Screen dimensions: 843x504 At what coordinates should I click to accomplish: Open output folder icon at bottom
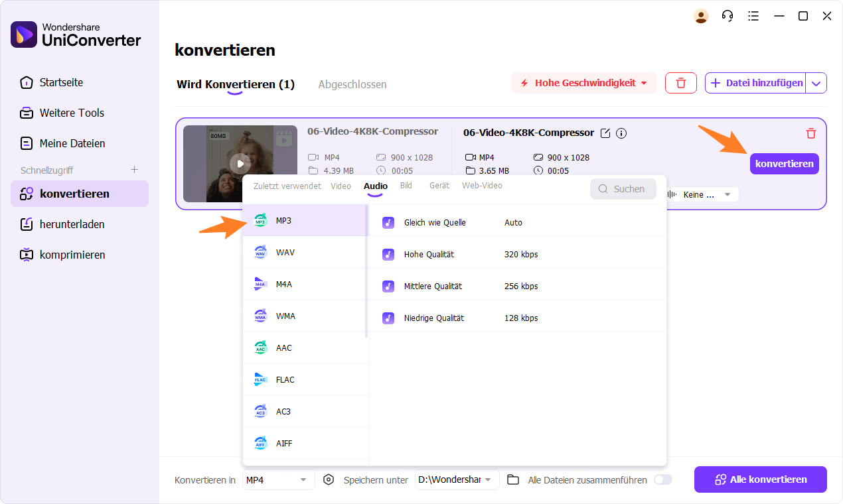point(513,479)
